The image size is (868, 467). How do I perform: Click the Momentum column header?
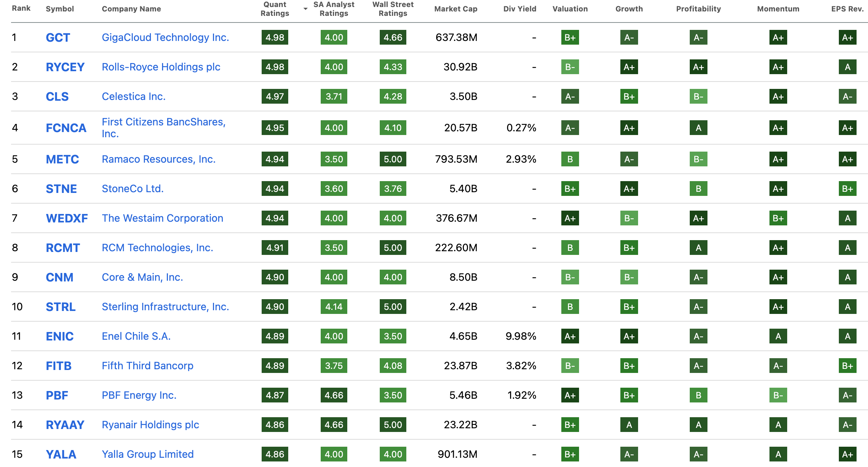point(778,9)
